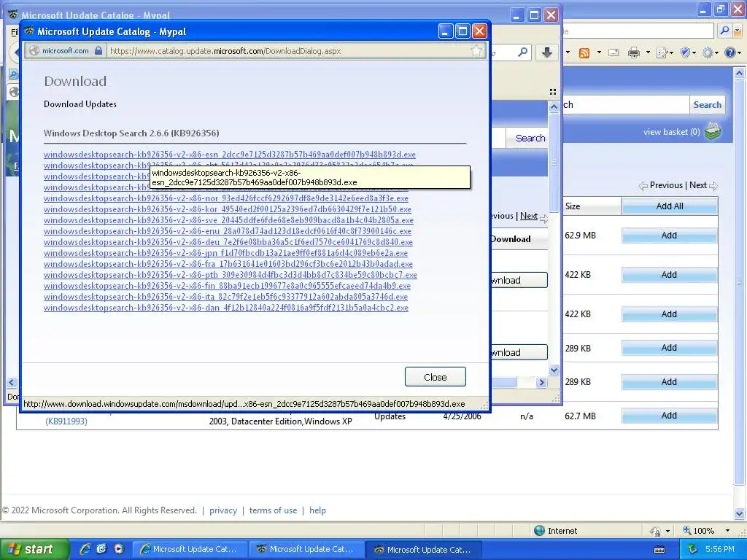Download the x86-jpn Windows Desktop Search file
The width and height of the screenshot is (747, 560).
point(226,253)
